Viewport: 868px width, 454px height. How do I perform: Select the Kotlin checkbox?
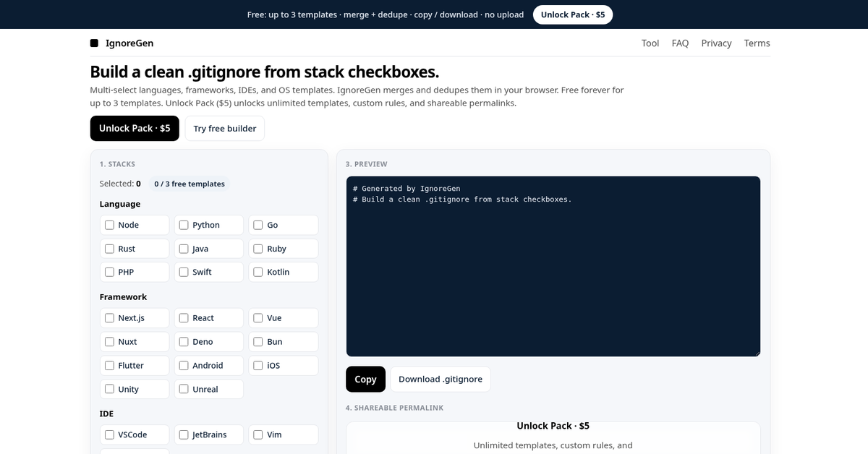[x=258, y=272]
